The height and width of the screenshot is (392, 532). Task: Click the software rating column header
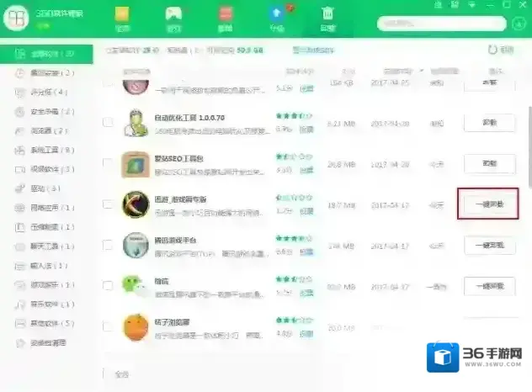pyautogui.click(x=300, y=72)
